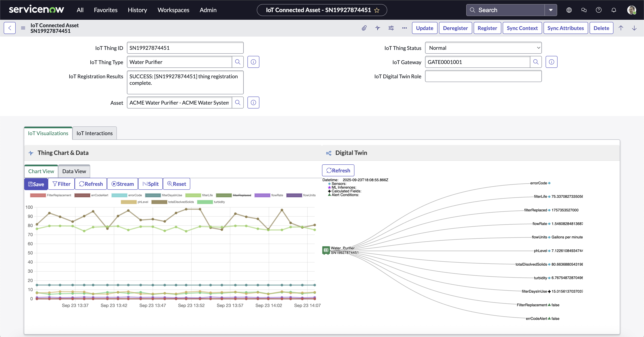This screenshot has width=644, height=337.
Task: Look up Asset with magnifier
Action: [x=238, y=103]
